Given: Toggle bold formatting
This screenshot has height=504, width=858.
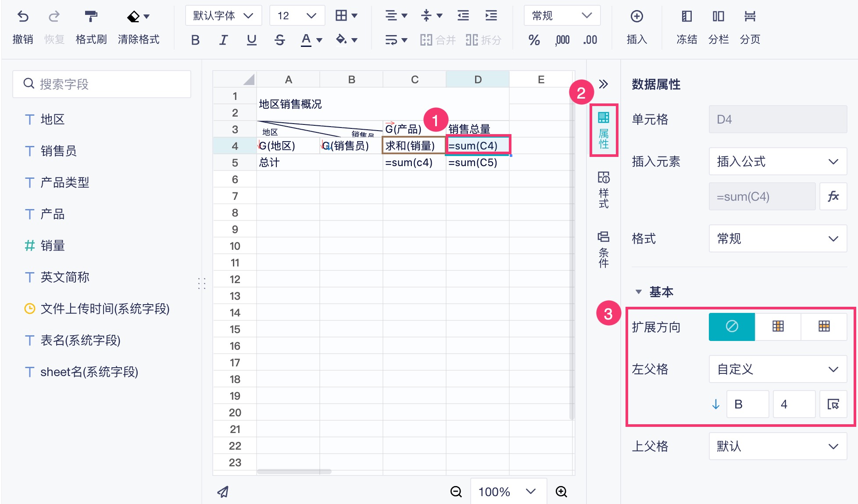Looking at the screenshot, I should coord(195,40).
